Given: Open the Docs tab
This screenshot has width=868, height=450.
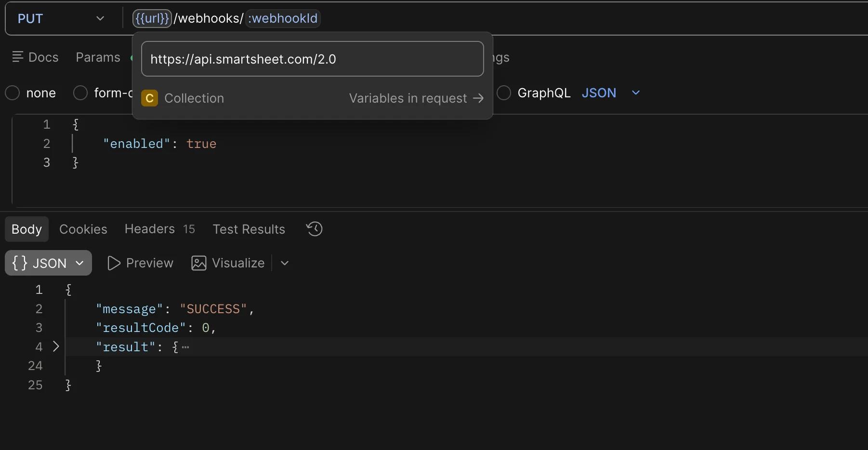Looking at the screenshot, I should (35, 57).
